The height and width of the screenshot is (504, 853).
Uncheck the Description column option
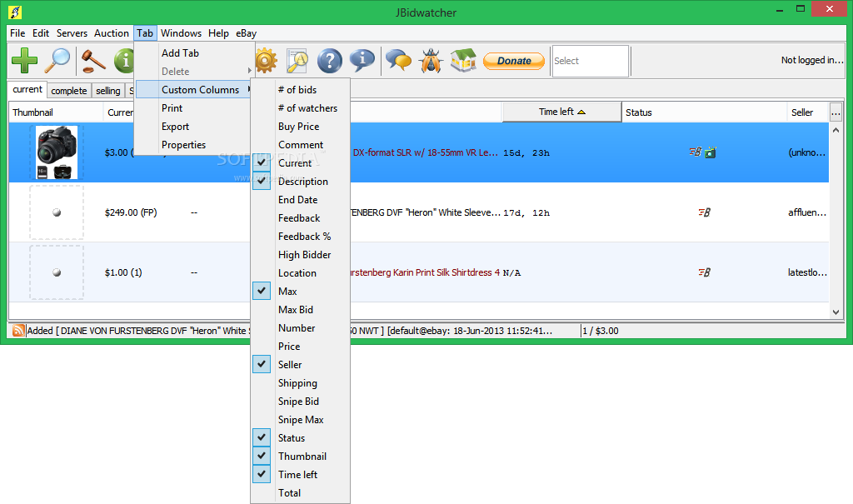point(300,182)
